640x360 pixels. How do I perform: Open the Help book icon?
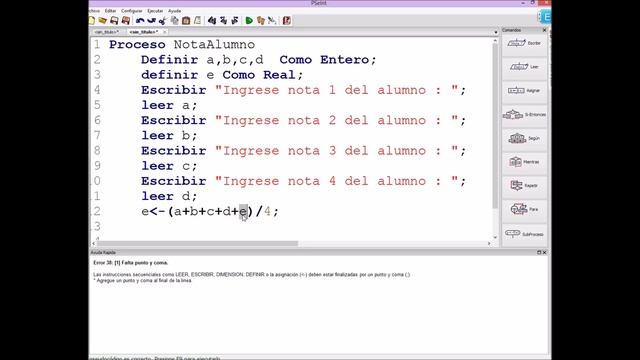pos(287,20)
